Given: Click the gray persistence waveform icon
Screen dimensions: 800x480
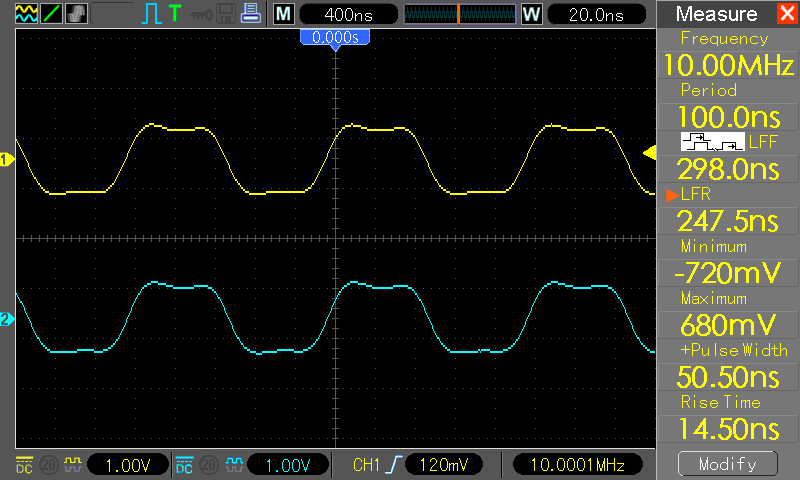Looking at the screenshot, I should [x=76, y=13].
